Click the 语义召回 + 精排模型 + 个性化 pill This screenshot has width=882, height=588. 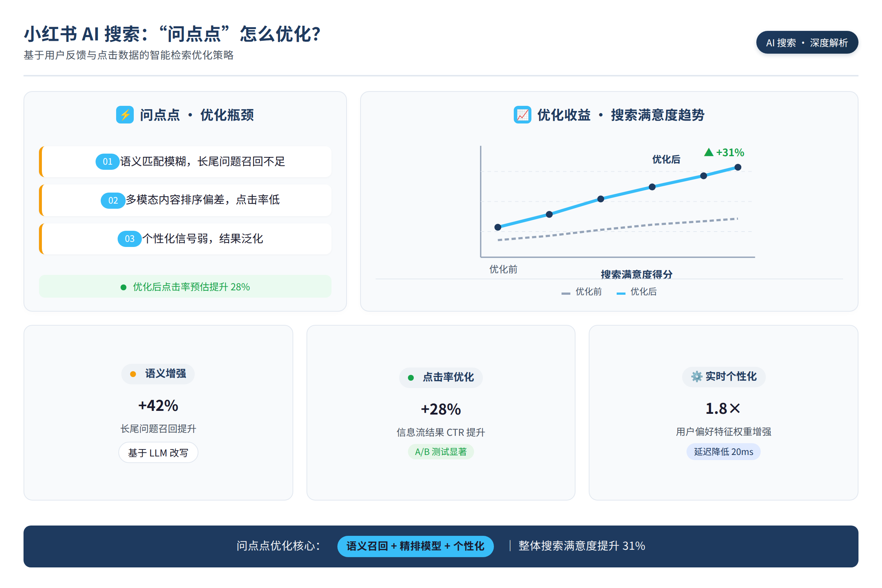point(416,546)
